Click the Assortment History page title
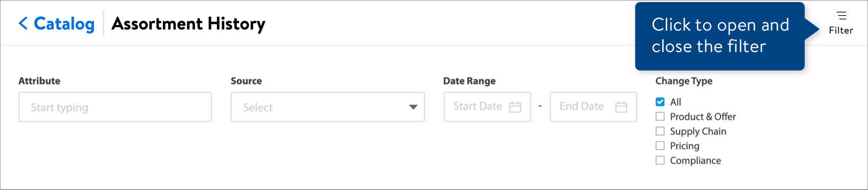Screen dimensions: 868x190 (188, 23)
